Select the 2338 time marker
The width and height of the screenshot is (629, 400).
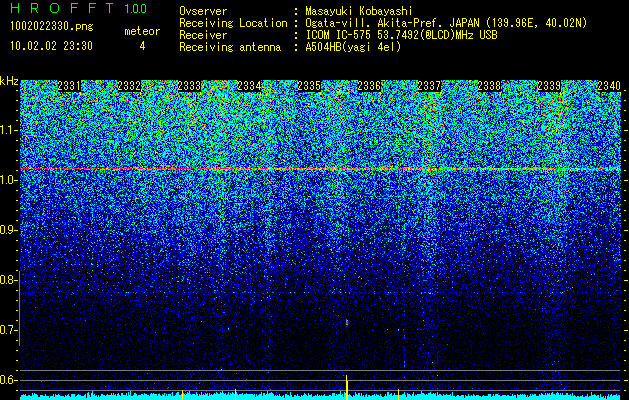click(489, 86)
